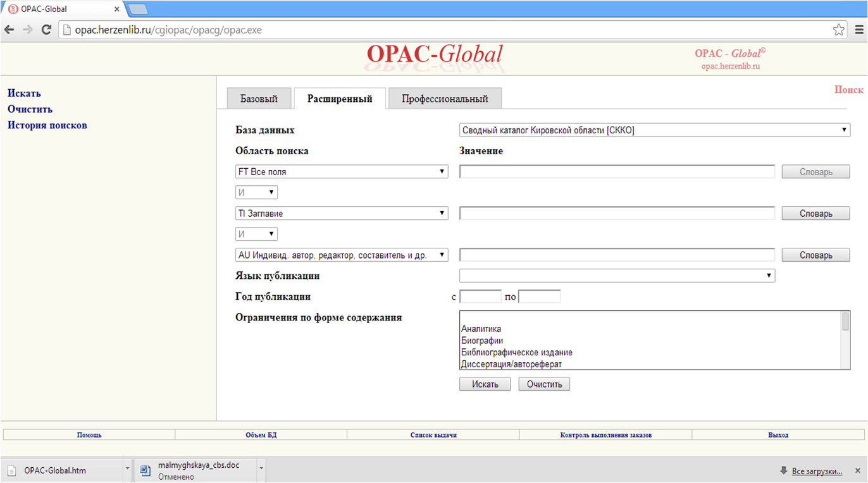The image size is (868, 483).
Task: Bookmark the page with the star icon
Action: coord(838,30)
